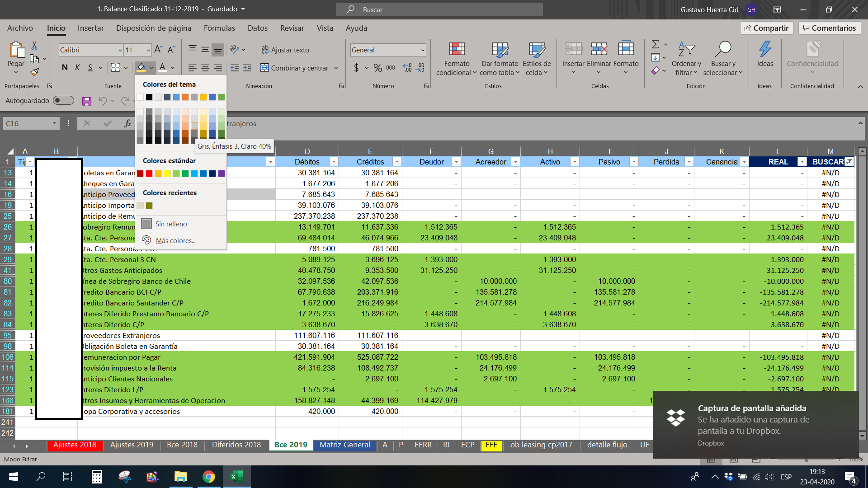Open the General number format dropdown
Image resolution: width=868 pixels, height=488 pixels.
click(423, 50)
